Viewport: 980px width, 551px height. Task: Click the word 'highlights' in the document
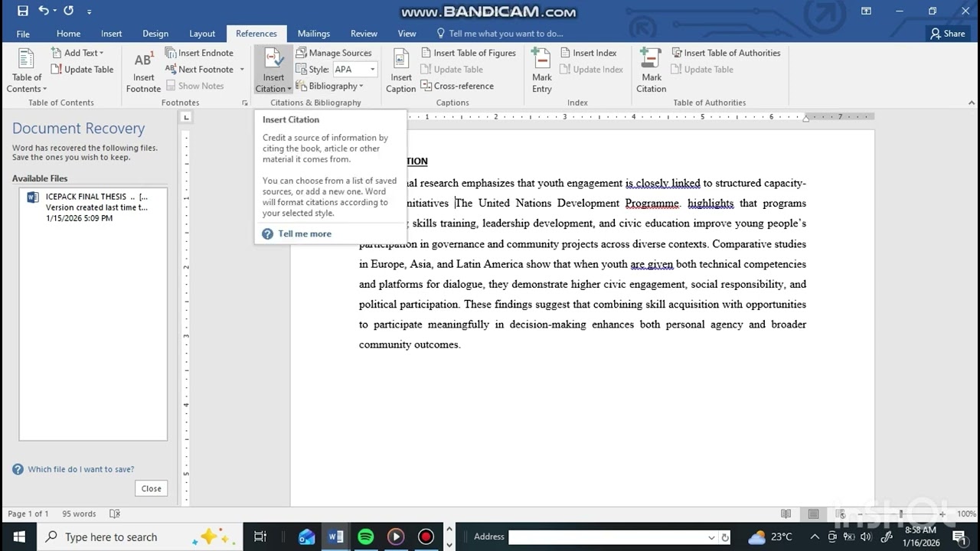[x=710, y=203]
